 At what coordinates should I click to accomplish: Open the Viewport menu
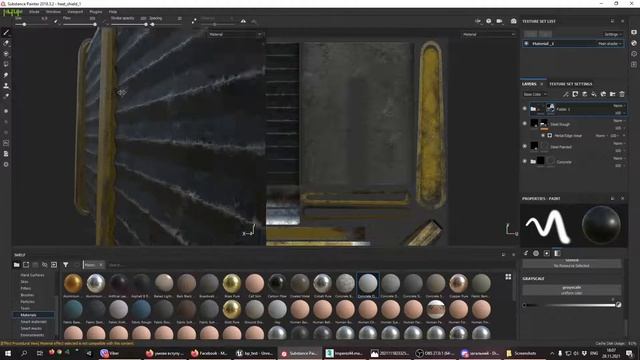[75, 12]
